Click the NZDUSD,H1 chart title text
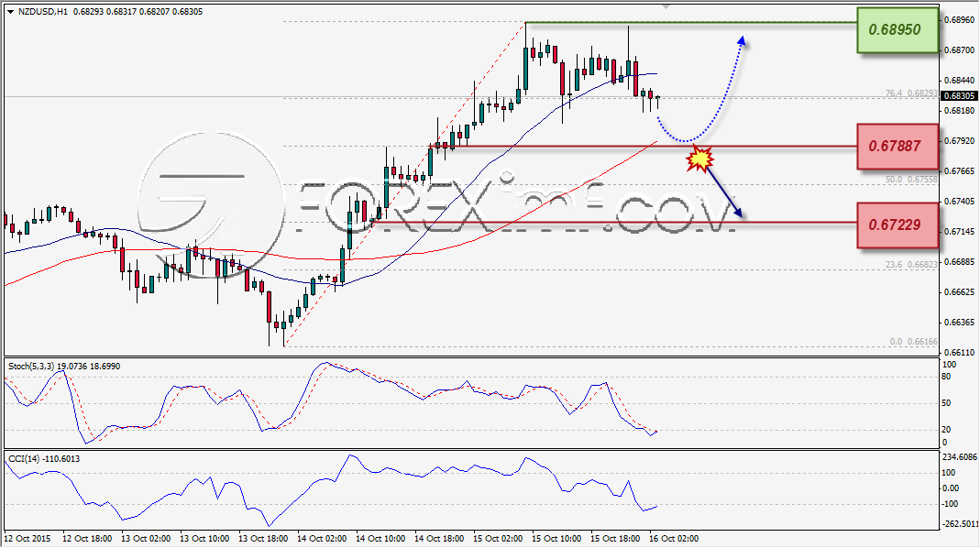 [x=43, y=11]
